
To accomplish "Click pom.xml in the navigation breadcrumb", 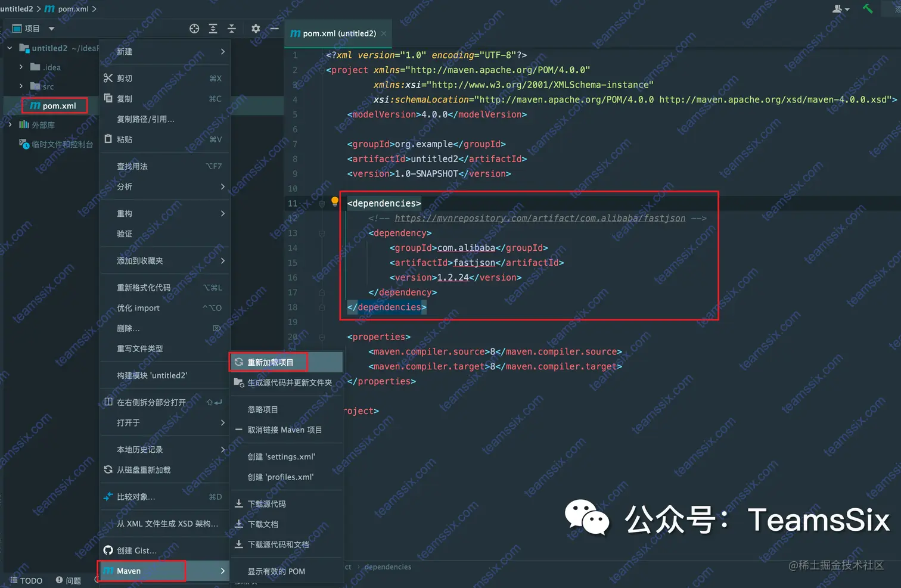I will (x=67, y=9).
